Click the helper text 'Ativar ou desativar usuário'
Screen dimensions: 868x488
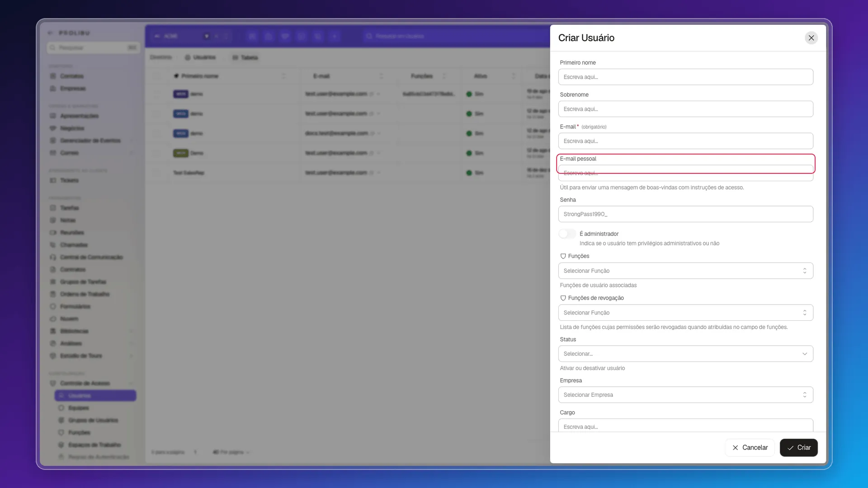(592, 368)
